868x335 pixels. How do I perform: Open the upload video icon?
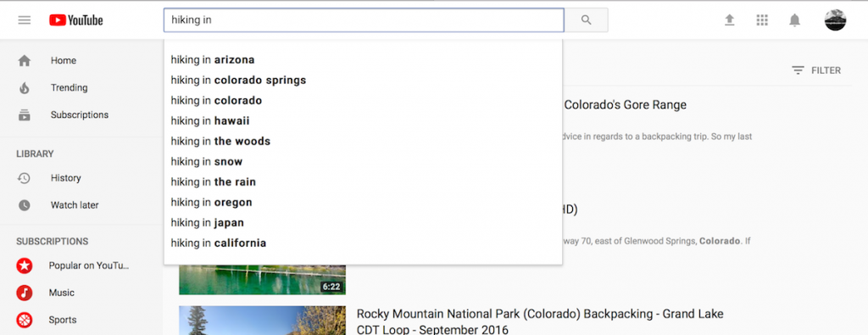coord(730,20)
